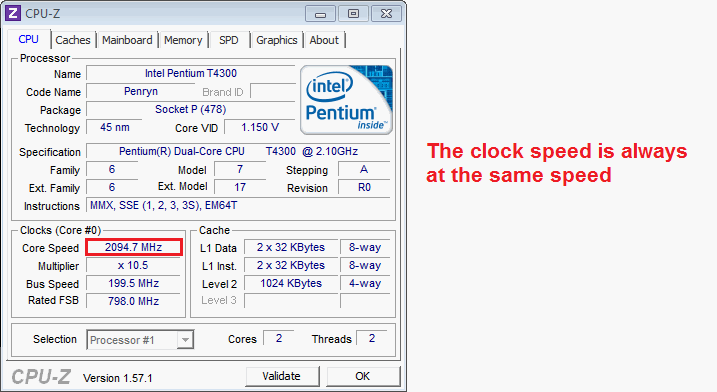717x392 pixels.
Task: Click the Core Speed value 2094.7 MHz
Action: [134, 247]
